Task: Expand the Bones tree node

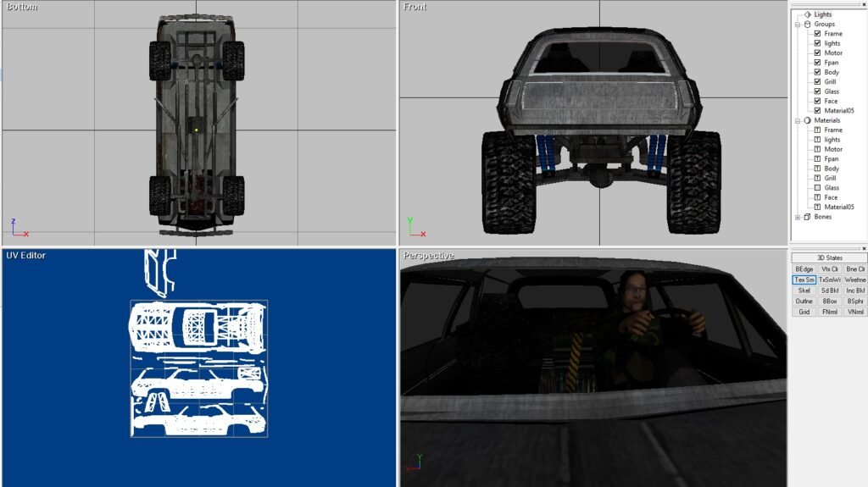Action: pyautogui.click(x=798, y=217)
